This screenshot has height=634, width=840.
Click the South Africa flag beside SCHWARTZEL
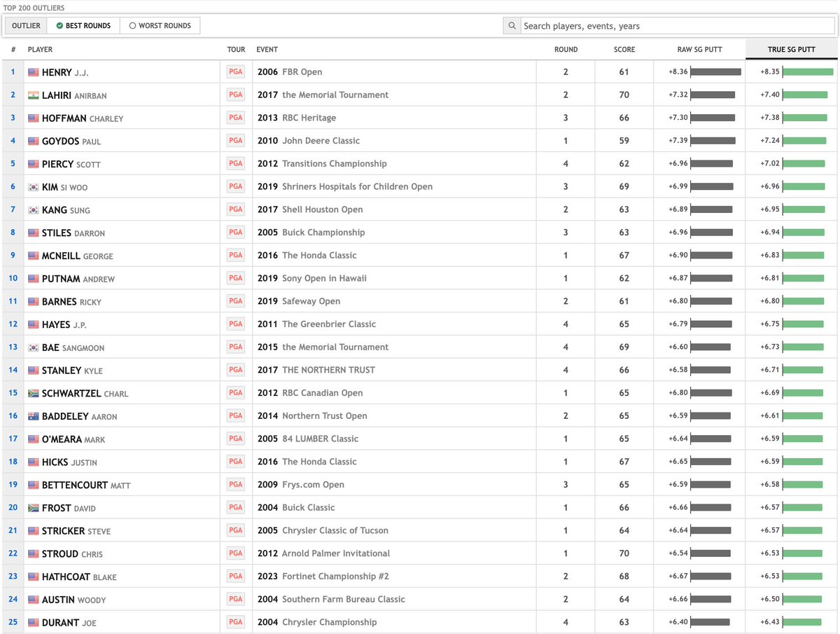coord(34,394)
